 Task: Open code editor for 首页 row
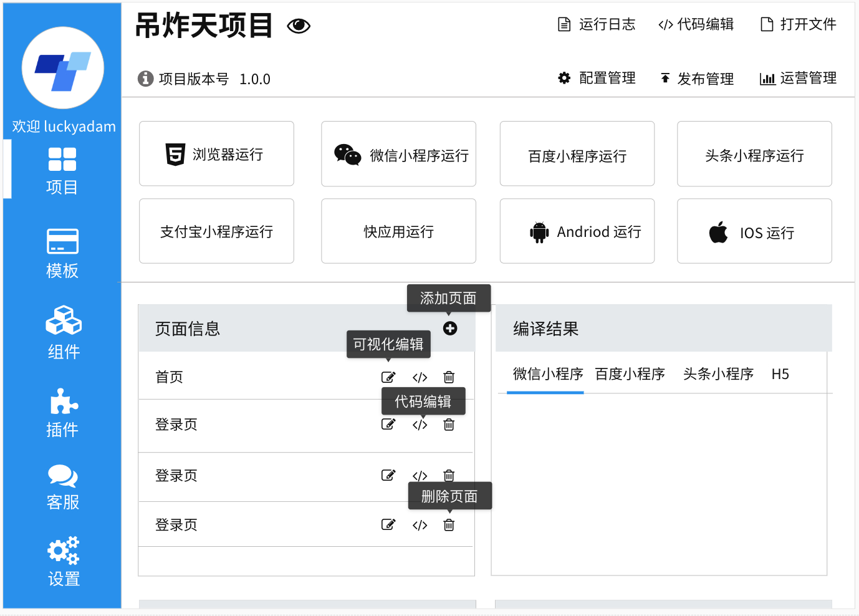coord(420,377)
